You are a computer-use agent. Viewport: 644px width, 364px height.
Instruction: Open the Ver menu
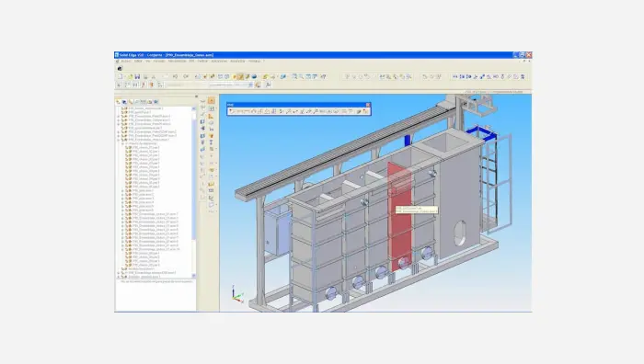[x=148, y=62]
